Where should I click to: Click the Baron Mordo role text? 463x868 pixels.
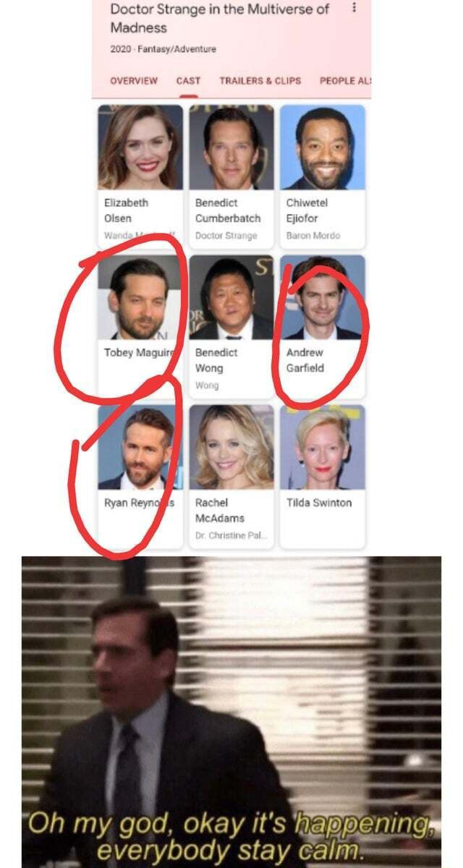[313, 236]
